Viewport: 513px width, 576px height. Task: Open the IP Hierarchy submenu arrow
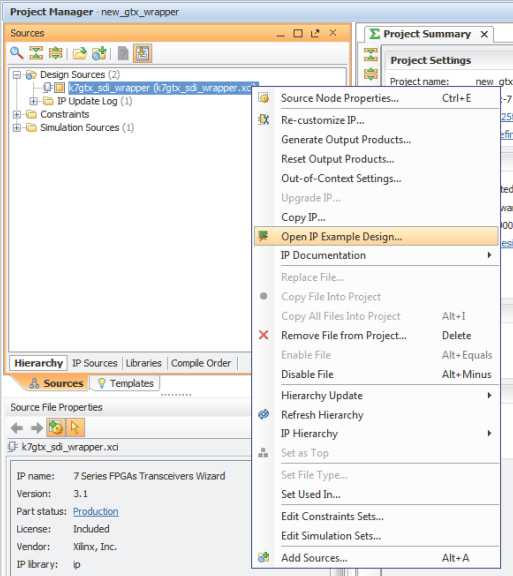[489, 433]
